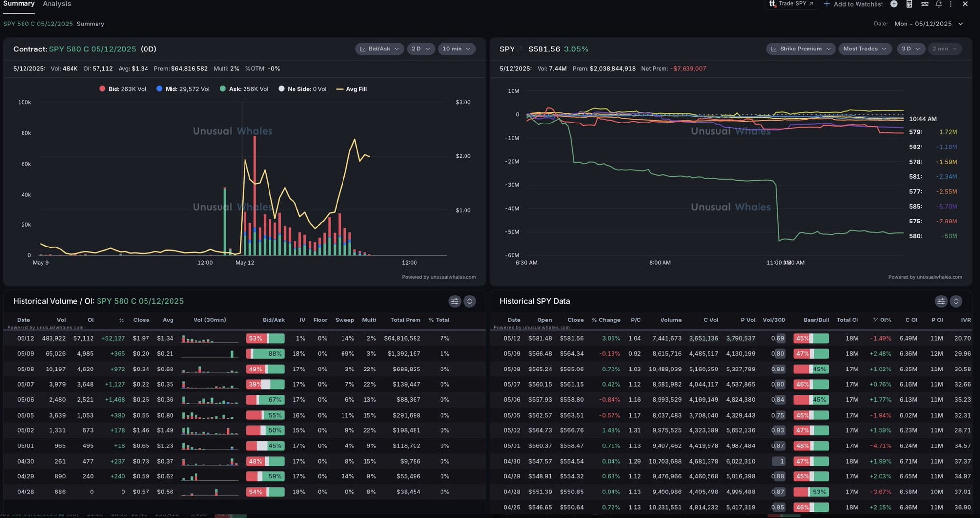This screenshot has width=980, height=518.
Task: Open the 2 D range dropdown
Action: [420, 49]
